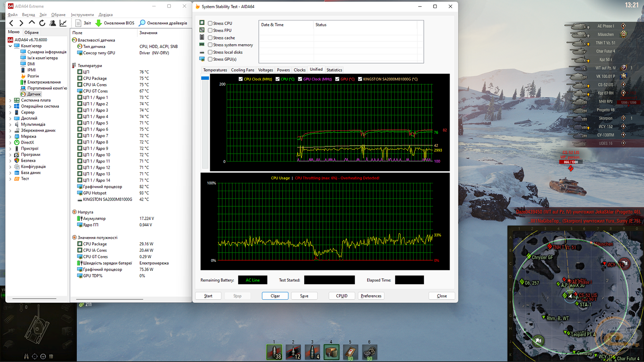Image resolution: width=644 pixels, height=362 pixels.
Task: Expand the Дисплей tree node
Action: (x=10, y=118)
